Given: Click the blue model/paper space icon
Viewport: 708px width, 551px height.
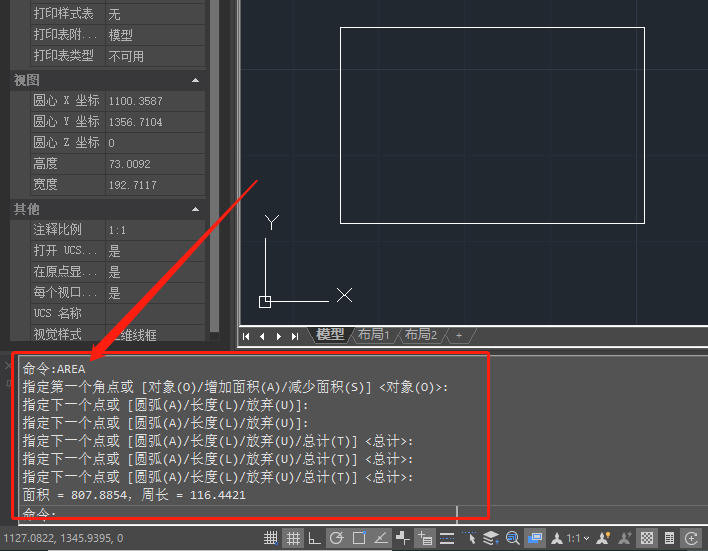Looking at the screenshot, I should tap(535, 538).
